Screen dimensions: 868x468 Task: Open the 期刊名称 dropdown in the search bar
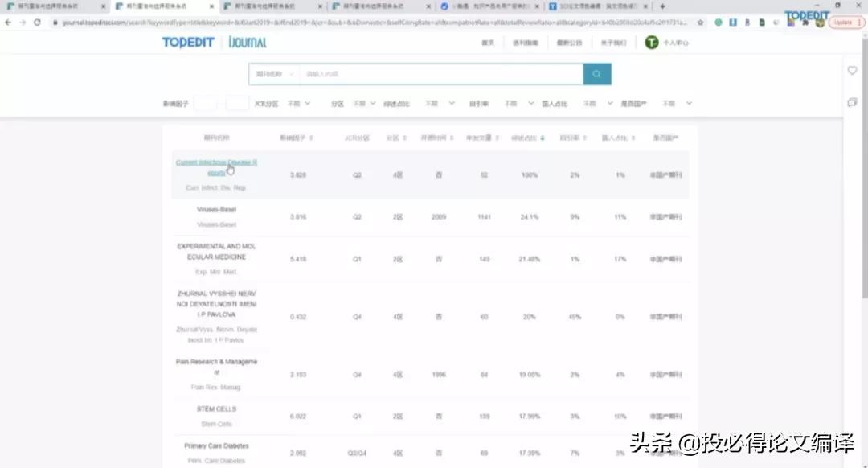pyautogui.click(x=273, y=73)
